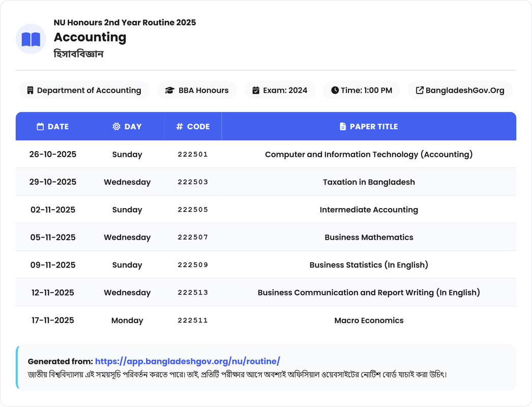This screenshot has height=407, width=532.
Task: Click the "Generated from:" label
Action: click(x=61, y=361)
